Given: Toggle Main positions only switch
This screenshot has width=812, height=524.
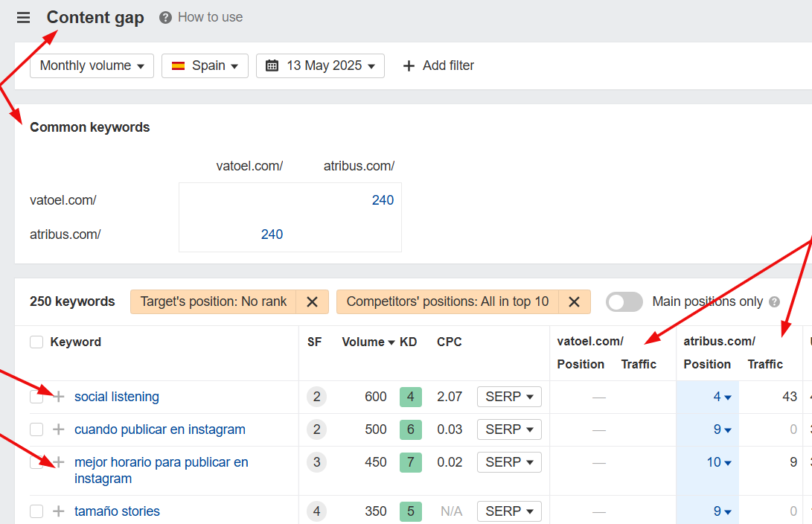Looking at the screenshot, I should coord(624,301).
